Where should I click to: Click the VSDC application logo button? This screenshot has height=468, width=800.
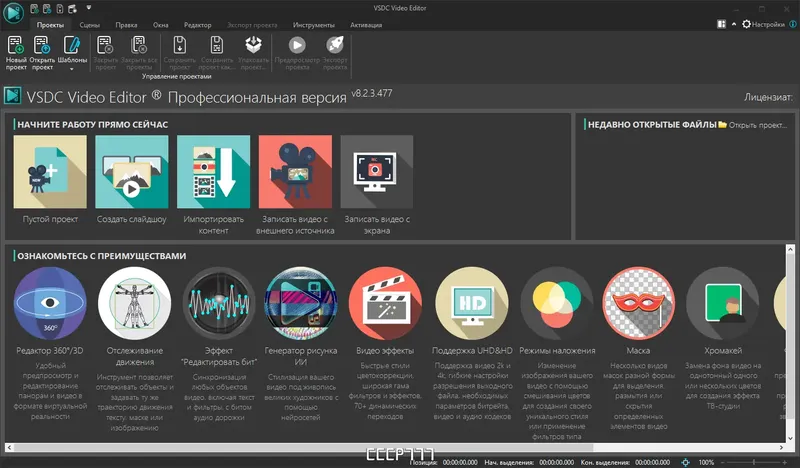[14, 13]
